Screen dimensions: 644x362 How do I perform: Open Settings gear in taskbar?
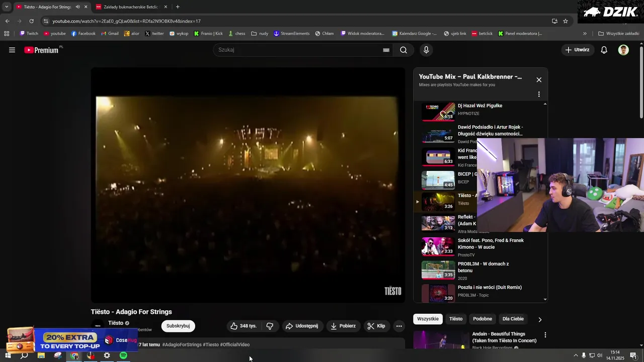point(107,355)
